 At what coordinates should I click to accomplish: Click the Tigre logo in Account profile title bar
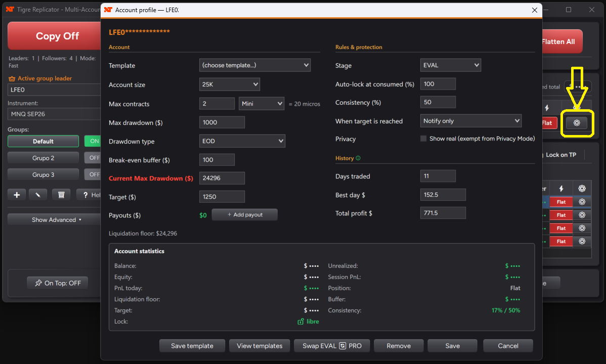(x=108, y=10)
